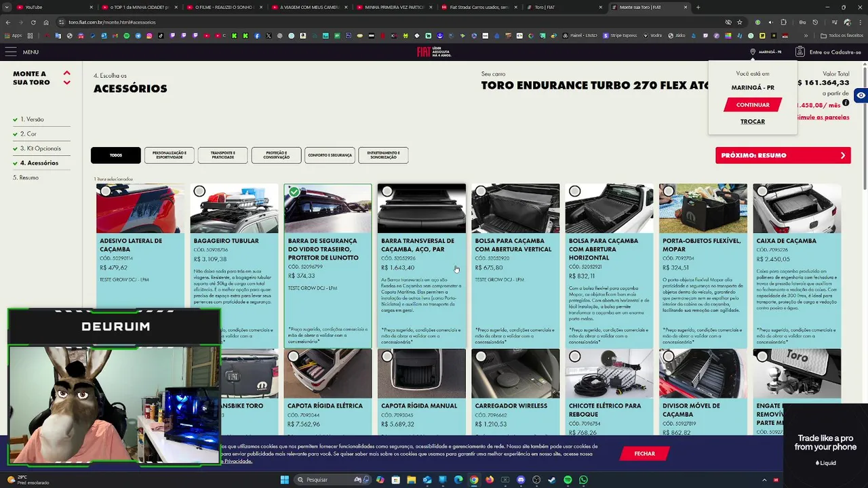Click CONTINUAR in the location popup

point(753,105)
